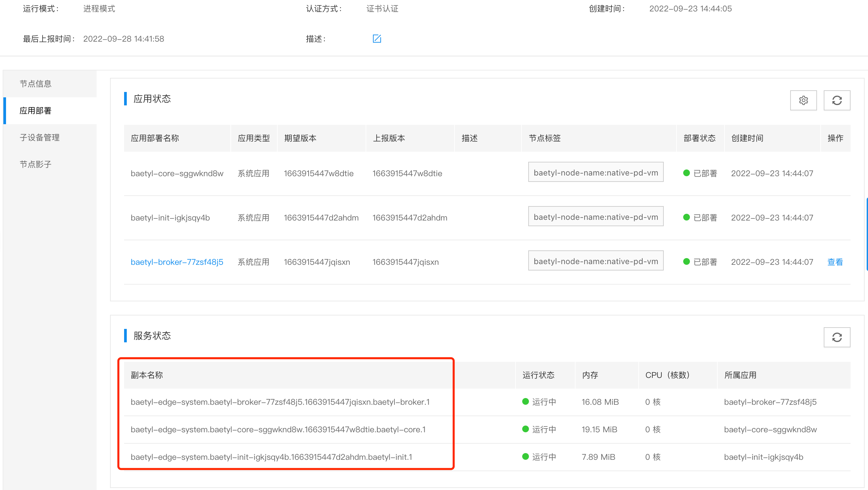The height and width of the screenshot is (490, 868).
Task: Click the 进程模式 run mode value
Action: 99,8
